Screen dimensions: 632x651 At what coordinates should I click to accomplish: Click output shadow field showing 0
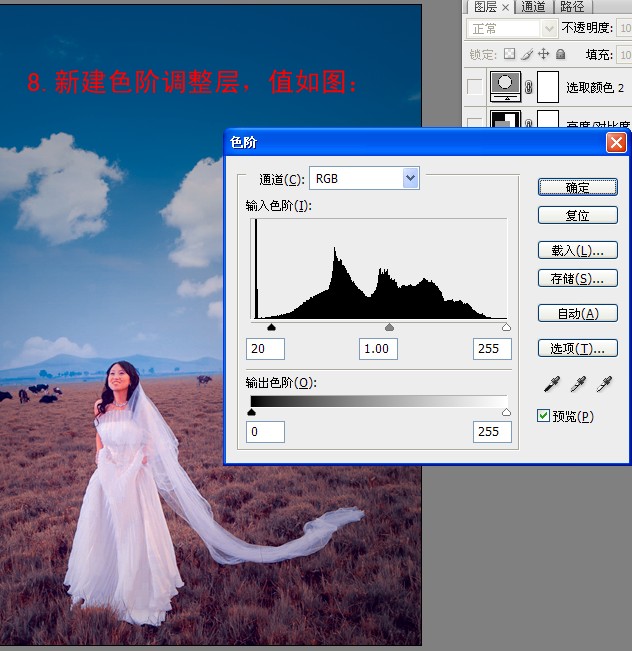[x=265, y=432]
